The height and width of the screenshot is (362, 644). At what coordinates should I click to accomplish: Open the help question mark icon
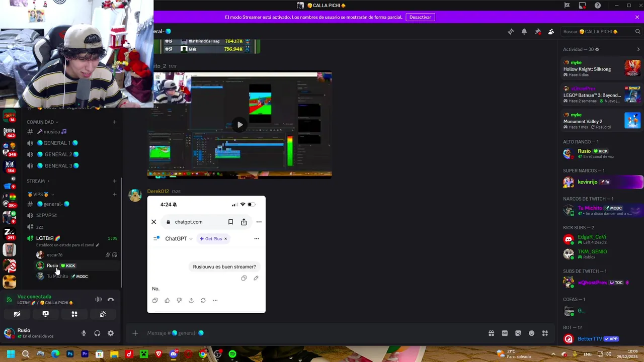tap(598, 6)
